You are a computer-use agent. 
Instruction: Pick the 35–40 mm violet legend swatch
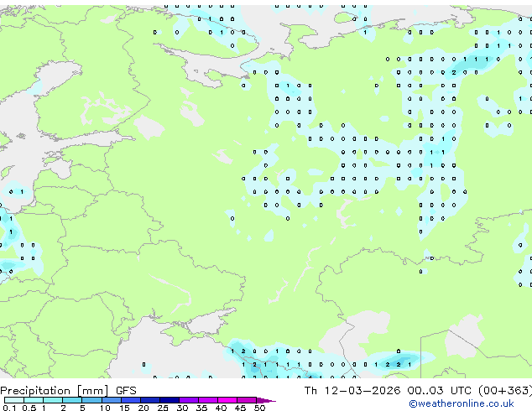click(208, 400)
